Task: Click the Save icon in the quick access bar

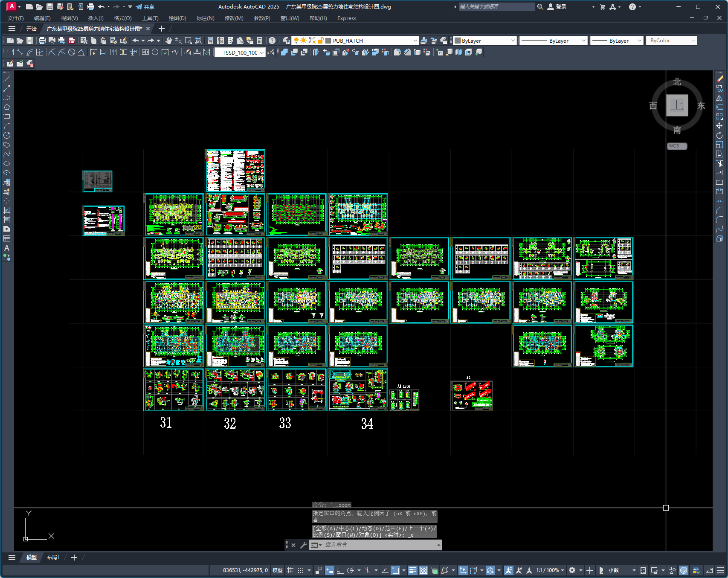Action: (50, 7)
